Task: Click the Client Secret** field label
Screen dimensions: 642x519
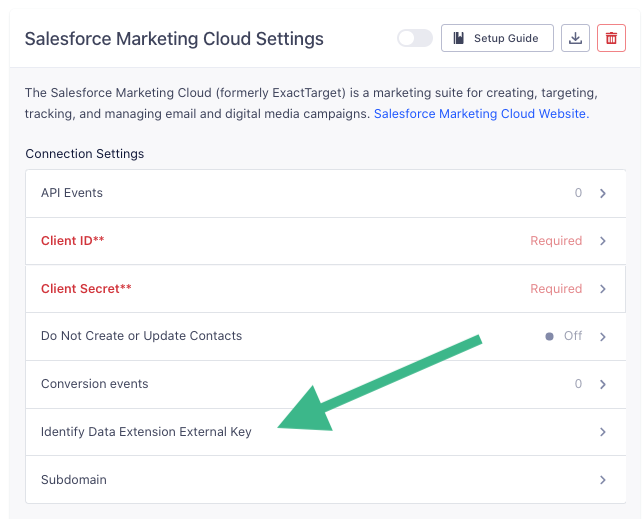Action: click(86, 289)
